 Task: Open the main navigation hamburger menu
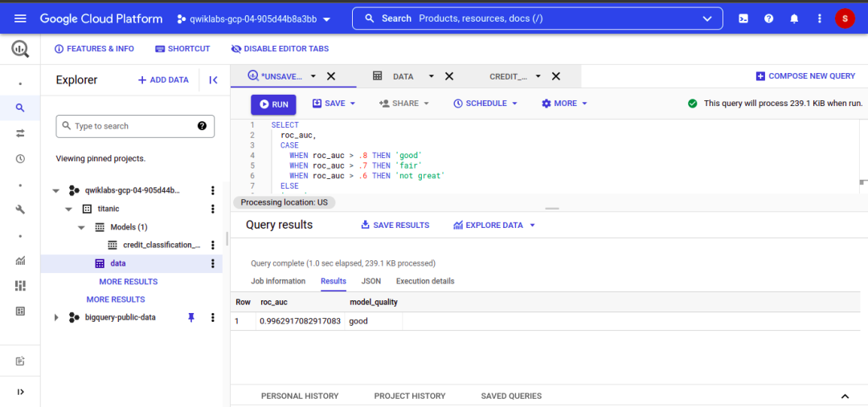pos(20,18)
